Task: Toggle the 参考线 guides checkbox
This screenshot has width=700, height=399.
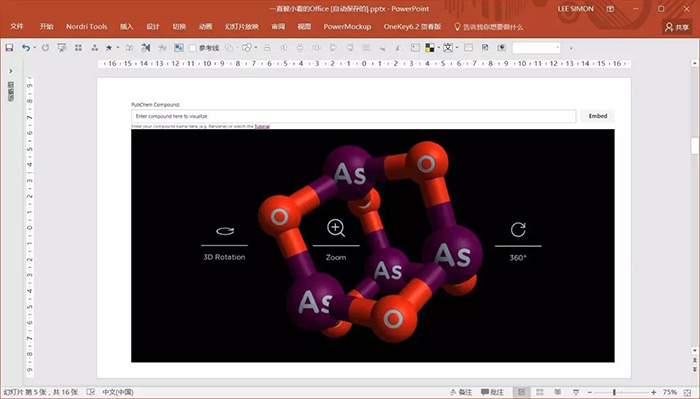Action: (193, 48)
